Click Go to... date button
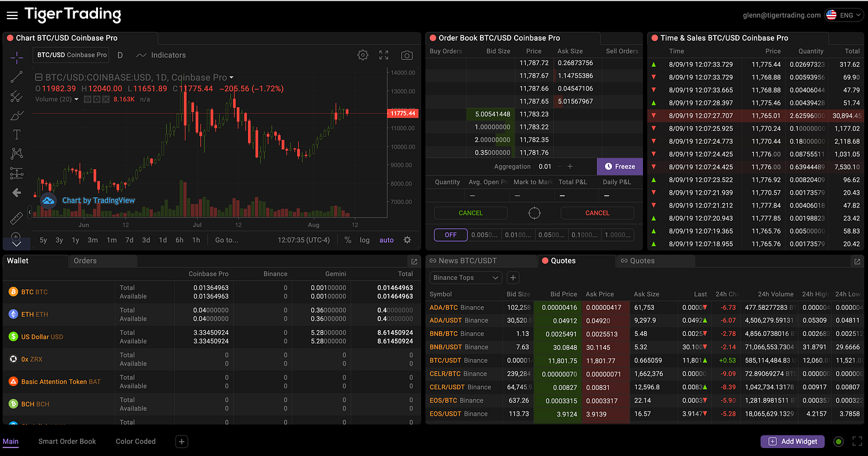 pos(227,240)
